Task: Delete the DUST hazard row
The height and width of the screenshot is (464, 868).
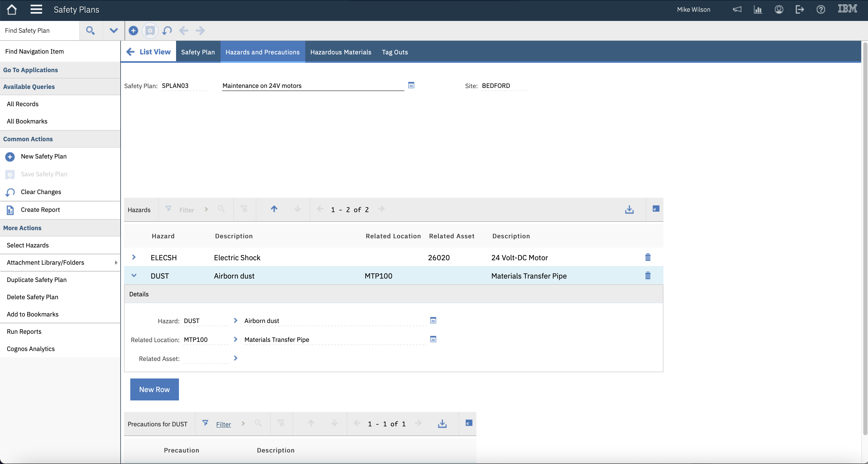Action: [648, 276]
